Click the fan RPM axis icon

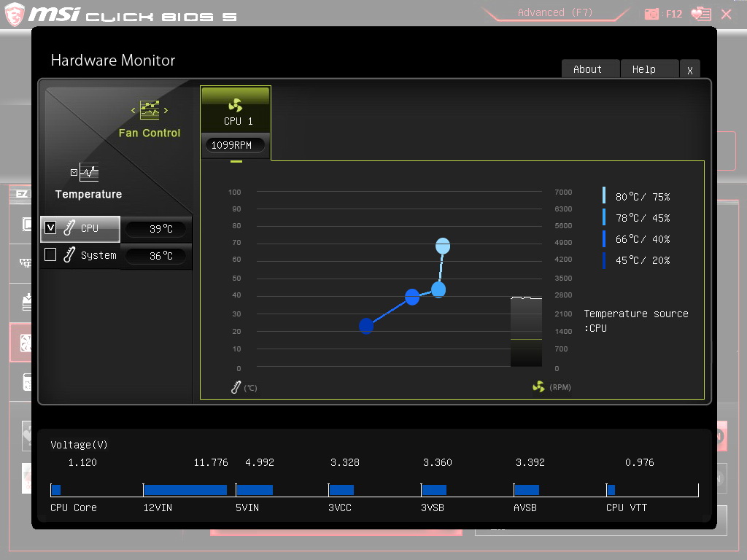tap(539, 386)
